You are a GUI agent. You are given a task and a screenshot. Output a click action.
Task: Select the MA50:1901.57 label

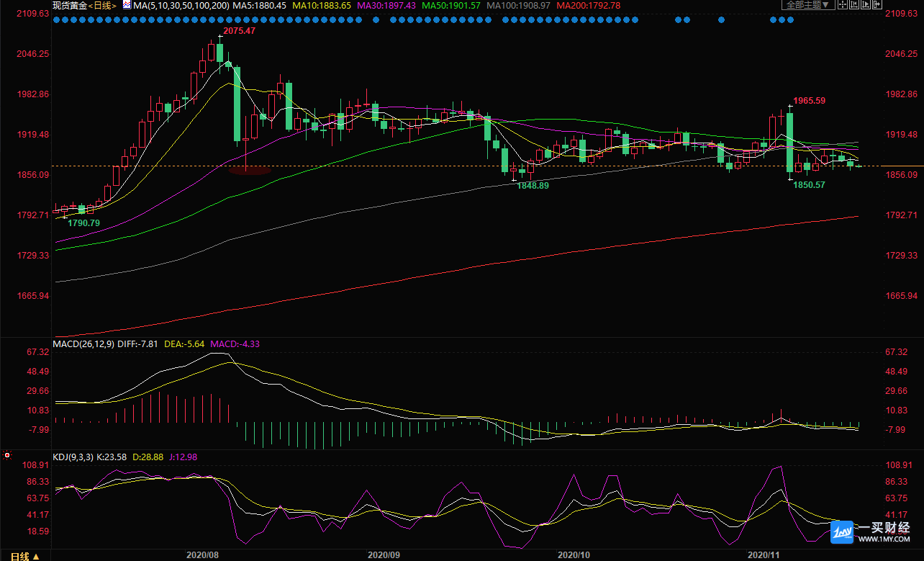(450, 5)
